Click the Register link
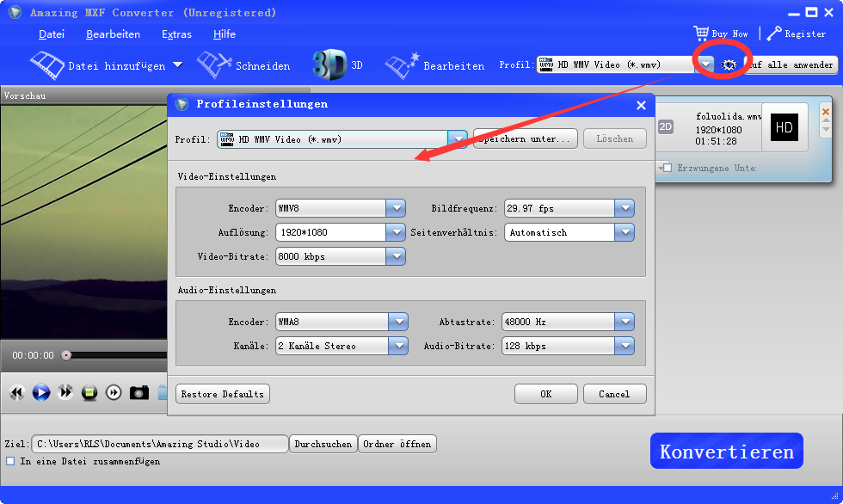Screen dimensions: 843x504 805,34
